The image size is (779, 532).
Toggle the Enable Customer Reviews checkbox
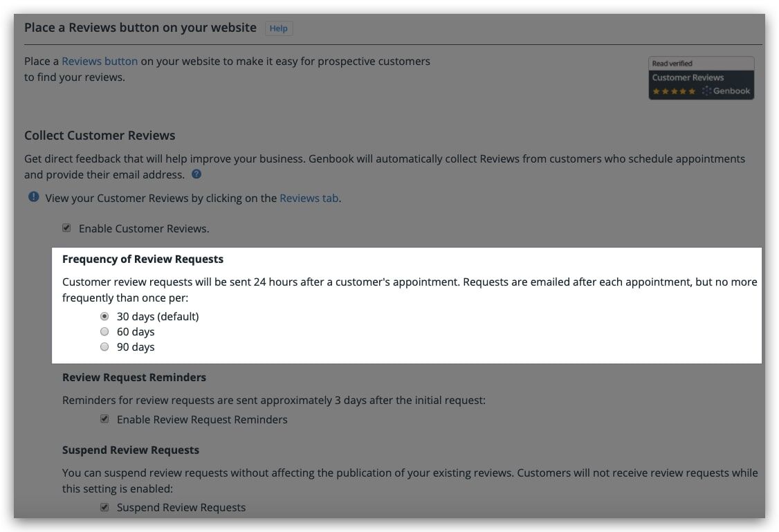point(66,228)
